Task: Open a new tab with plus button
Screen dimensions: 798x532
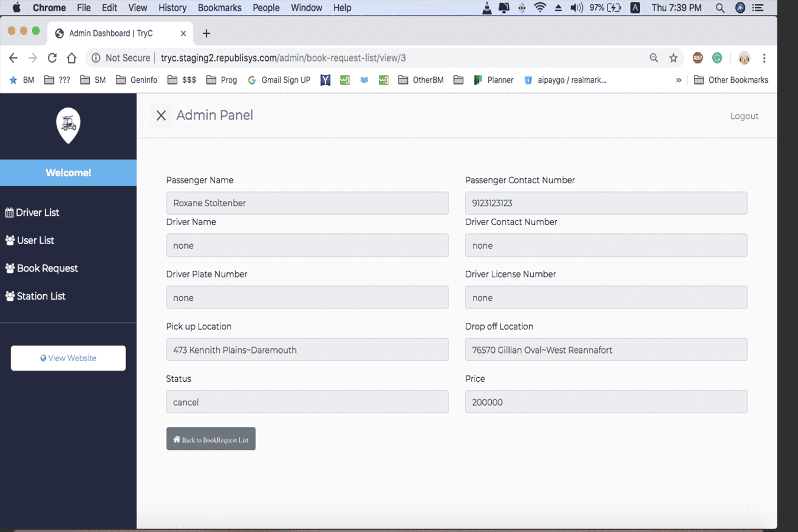Action: tap(206, 34)
